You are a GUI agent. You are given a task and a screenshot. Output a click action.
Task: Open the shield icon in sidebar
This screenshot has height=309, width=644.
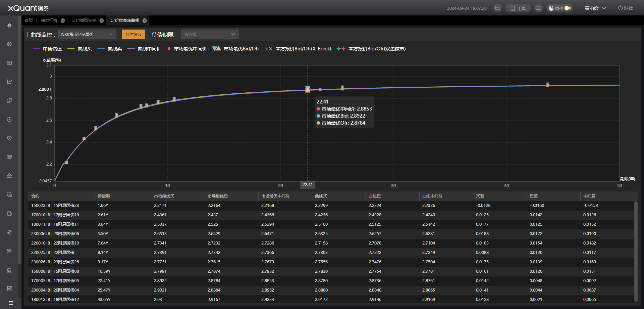pos(9,138)
